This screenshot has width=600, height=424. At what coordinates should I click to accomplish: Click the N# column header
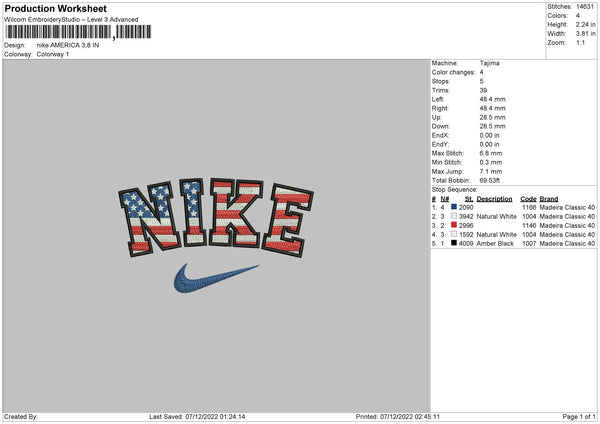point(445,199)
